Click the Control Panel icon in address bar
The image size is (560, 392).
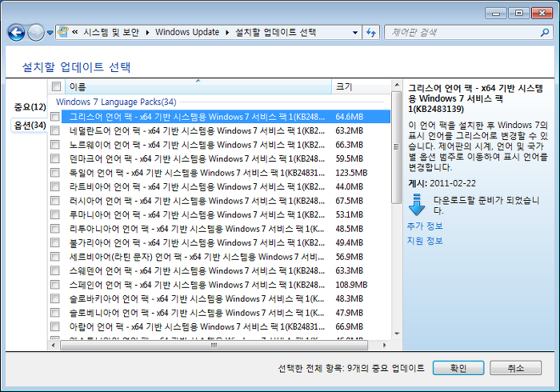[x=63, y=32]
